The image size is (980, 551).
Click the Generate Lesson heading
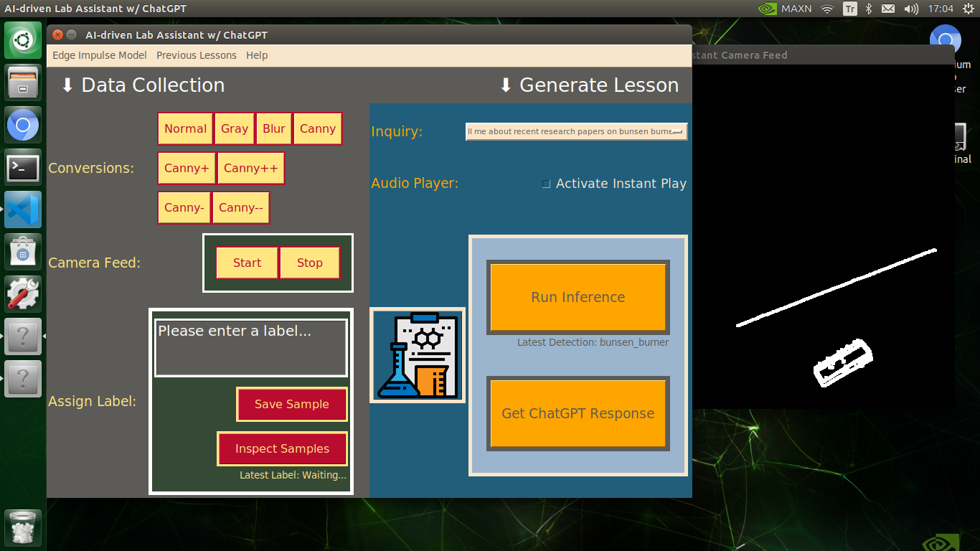point(599,85)
